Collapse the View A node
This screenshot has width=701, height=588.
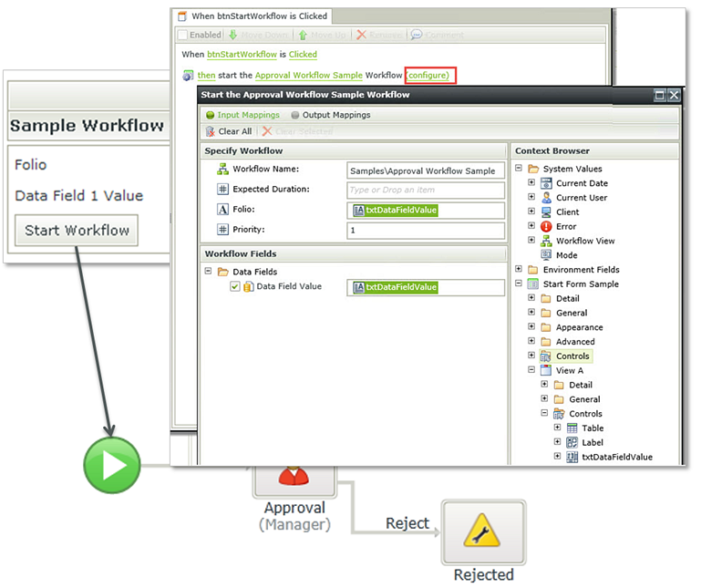531,369
